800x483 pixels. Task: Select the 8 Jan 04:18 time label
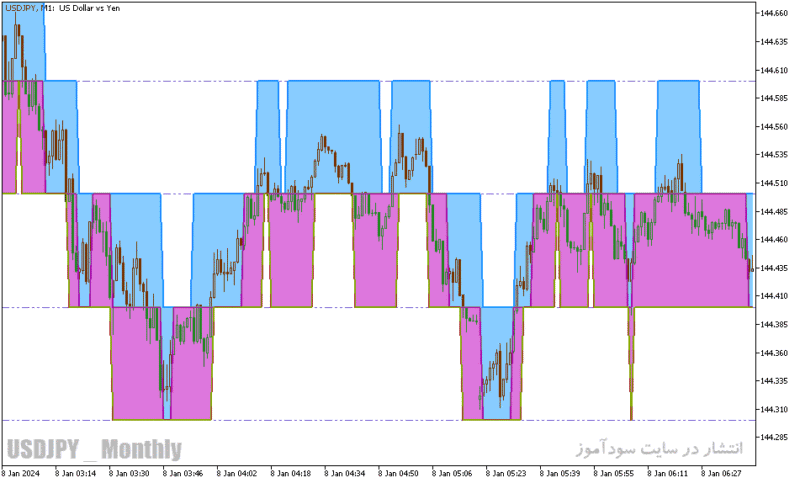coord(290,473)
